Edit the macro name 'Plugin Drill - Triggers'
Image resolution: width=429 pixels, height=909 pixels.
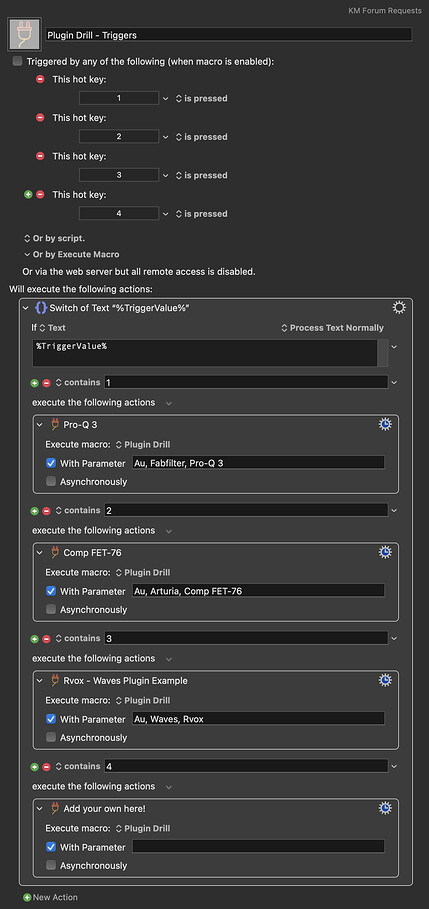(228, 35)
